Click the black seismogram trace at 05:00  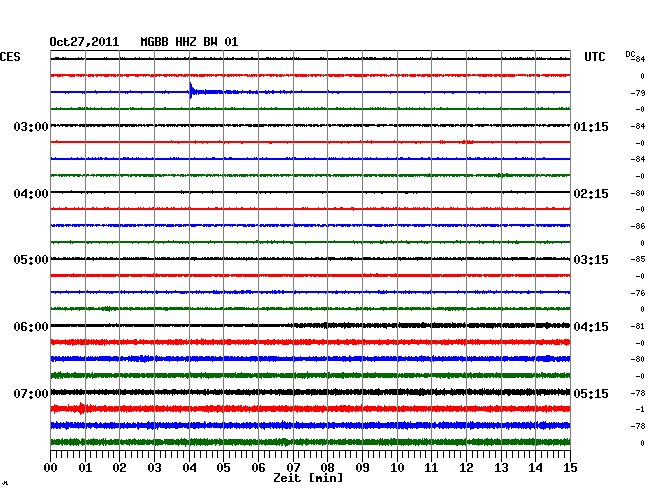(310, 259)
